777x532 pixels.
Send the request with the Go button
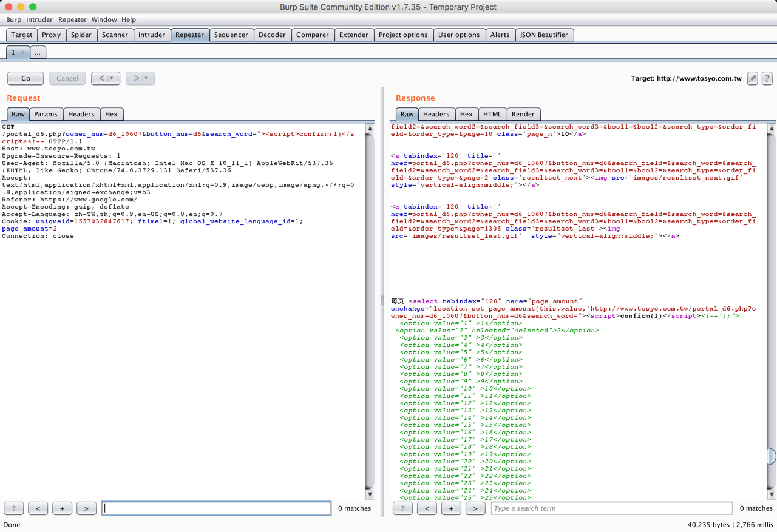(x=25, y=78)
